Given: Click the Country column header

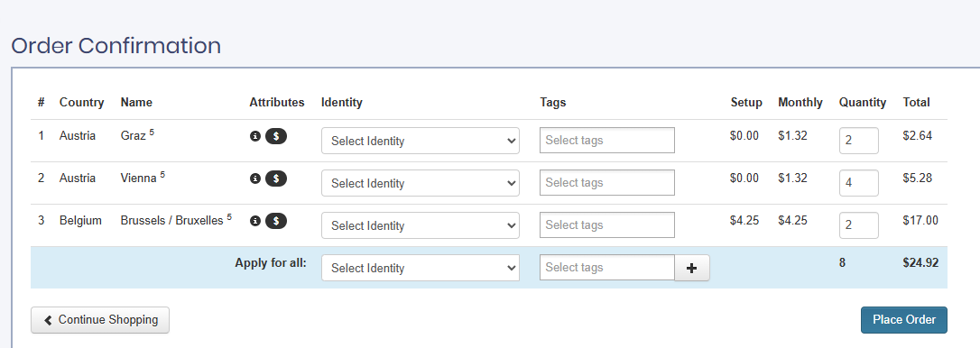Looking at the screenshot, I should [82, 103].
